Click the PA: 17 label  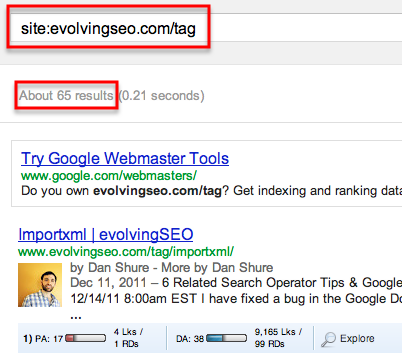[x=49, y=339]
